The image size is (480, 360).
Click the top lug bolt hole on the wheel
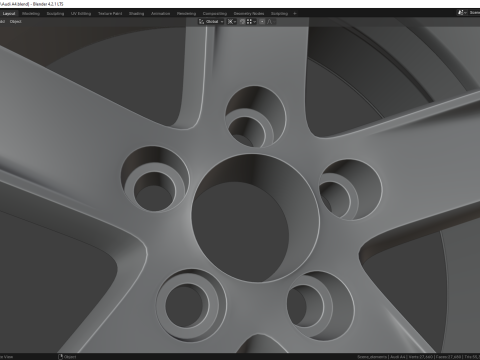point(255,117)
